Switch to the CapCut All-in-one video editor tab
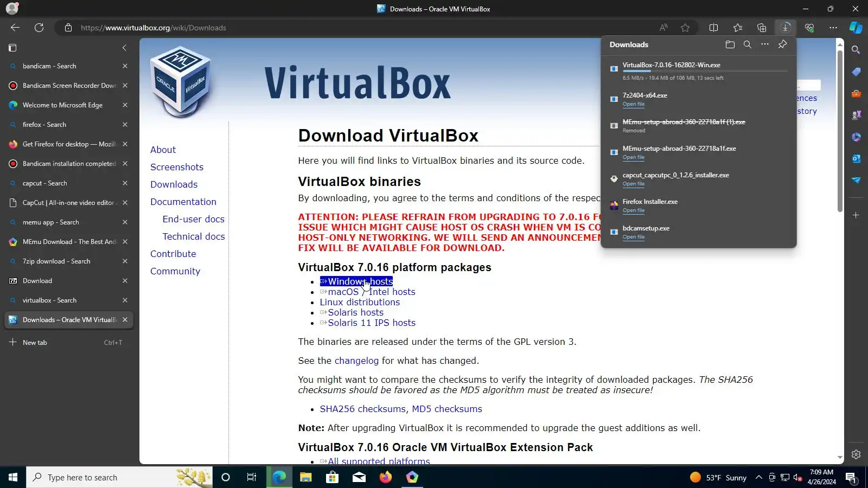Viewport: 868px width, 488px height. pos(68,203)
